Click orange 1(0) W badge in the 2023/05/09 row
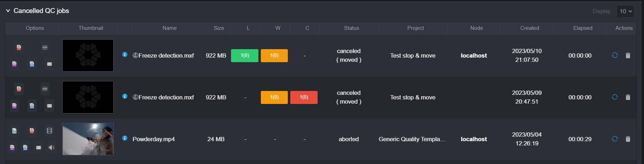644x164 pixels. pos(274,97)
